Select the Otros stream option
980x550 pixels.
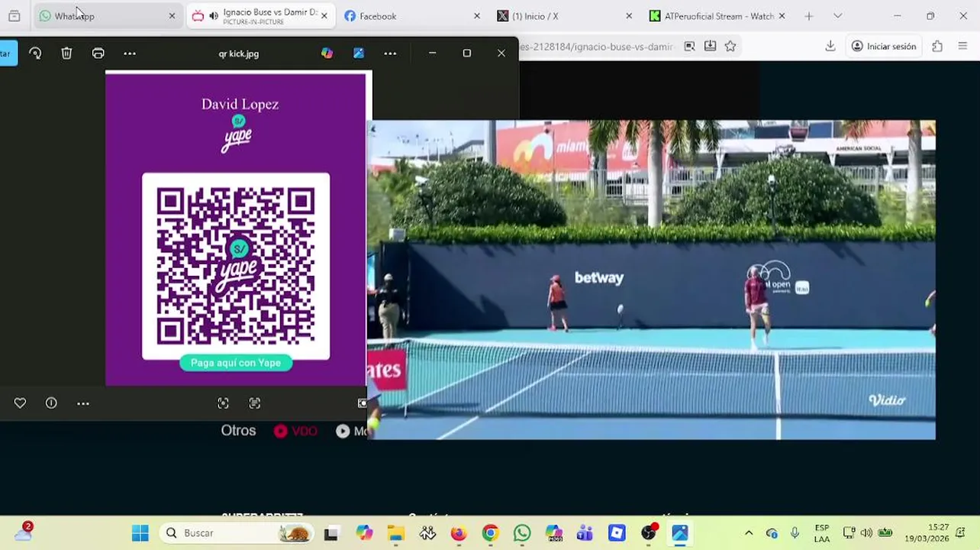point(238,431)
